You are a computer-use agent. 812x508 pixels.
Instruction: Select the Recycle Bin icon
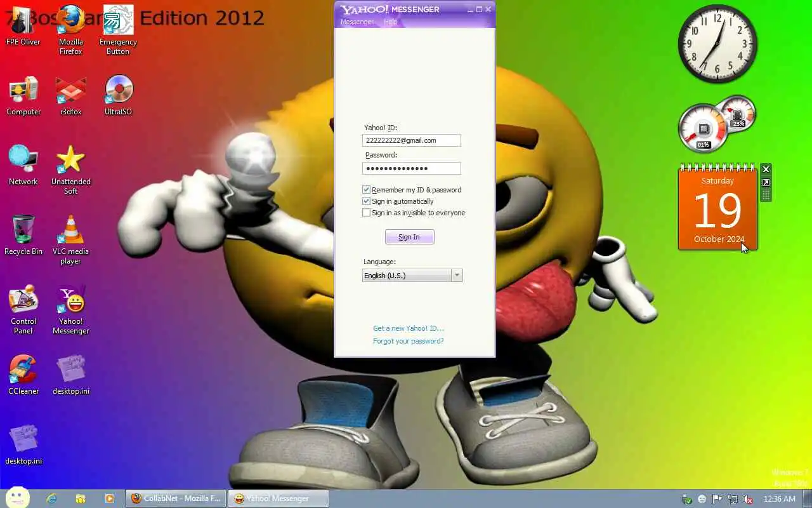click(23, 236)
